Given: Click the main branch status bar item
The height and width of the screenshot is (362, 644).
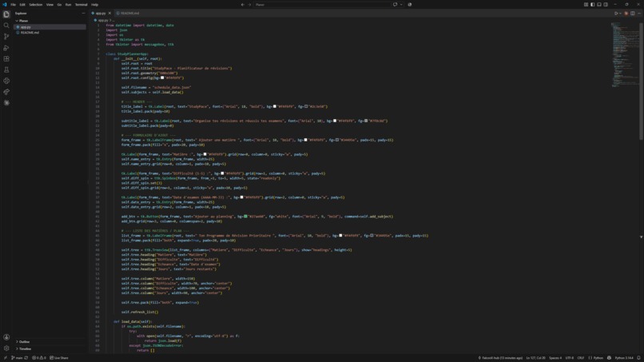Looking at the screenshot, I should 17,358.
